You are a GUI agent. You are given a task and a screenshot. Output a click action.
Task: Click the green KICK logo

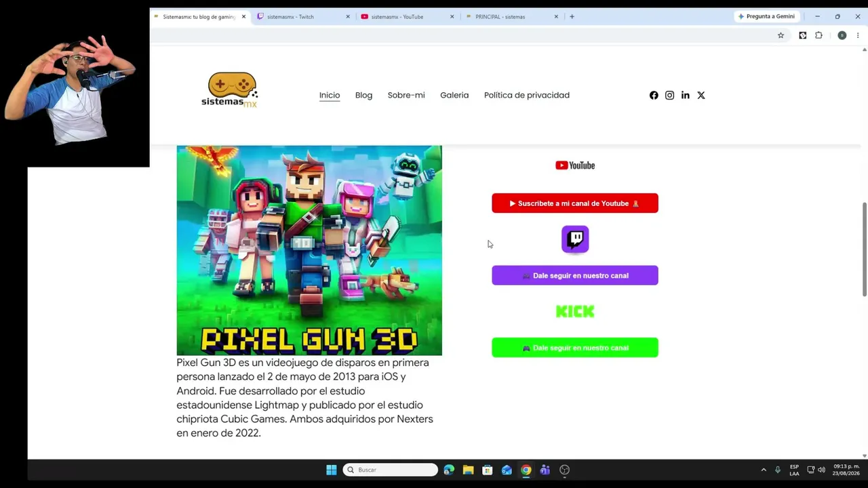575,311
